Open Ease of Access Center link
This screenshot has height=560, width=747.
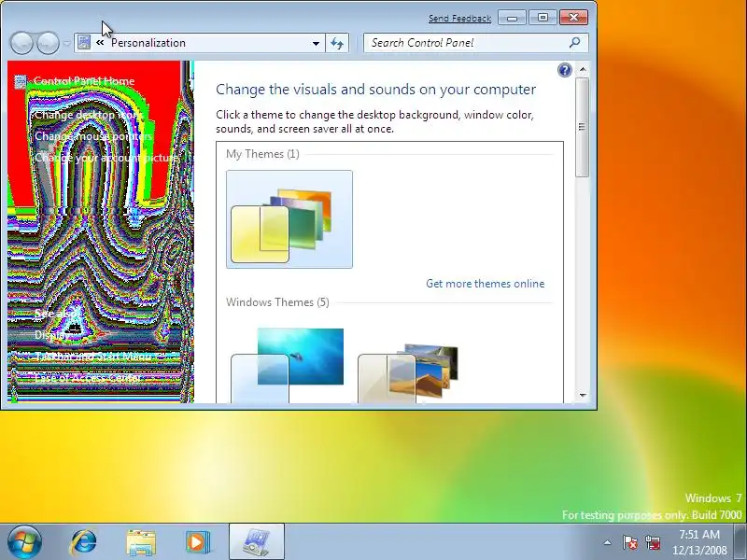click(88, 378)
